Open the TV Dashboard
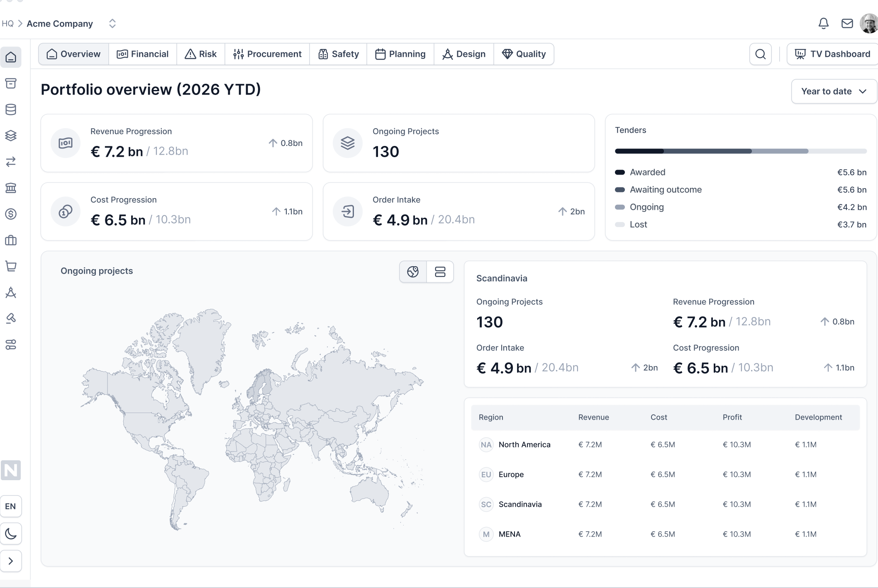This screenshot has height=588, width=878. [832, 54]
